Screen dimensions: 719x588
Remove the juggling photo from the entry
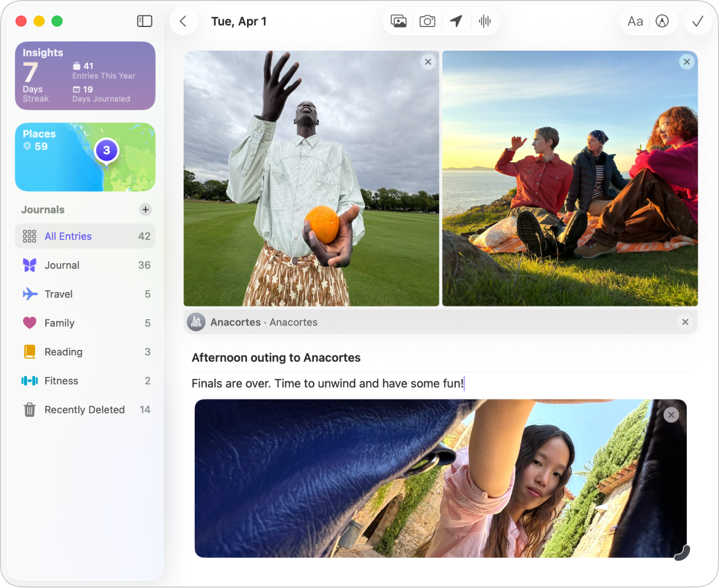[x=428, y=62]
